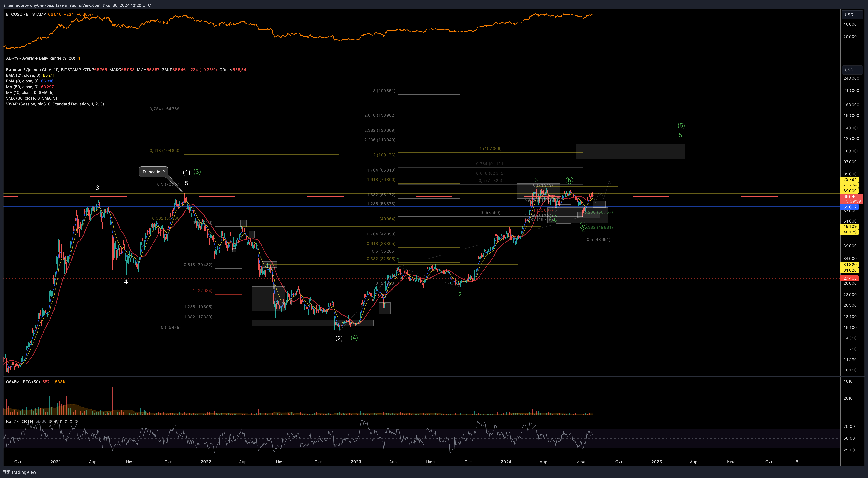Select the Fibonacci label 0,618 (38 305)

pos(381,244)
